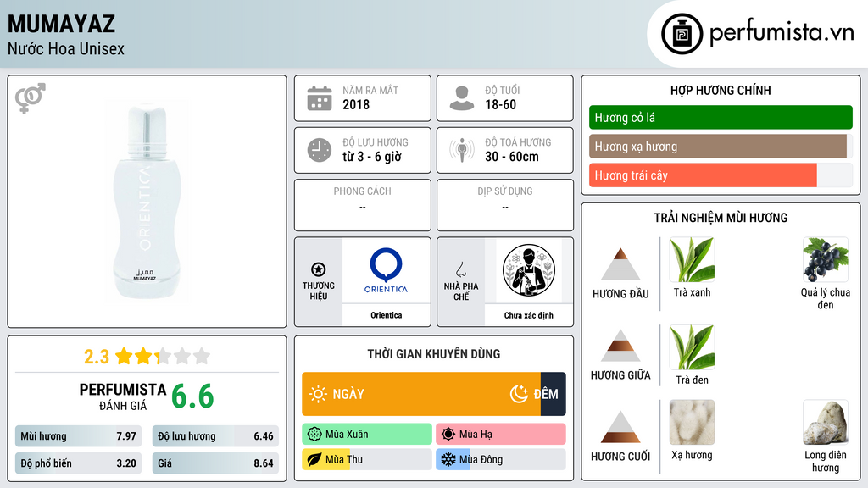Click the calendar icon beside Năm ra mắt
This screenshot has width=868, height=488.
tap(320, 98)
